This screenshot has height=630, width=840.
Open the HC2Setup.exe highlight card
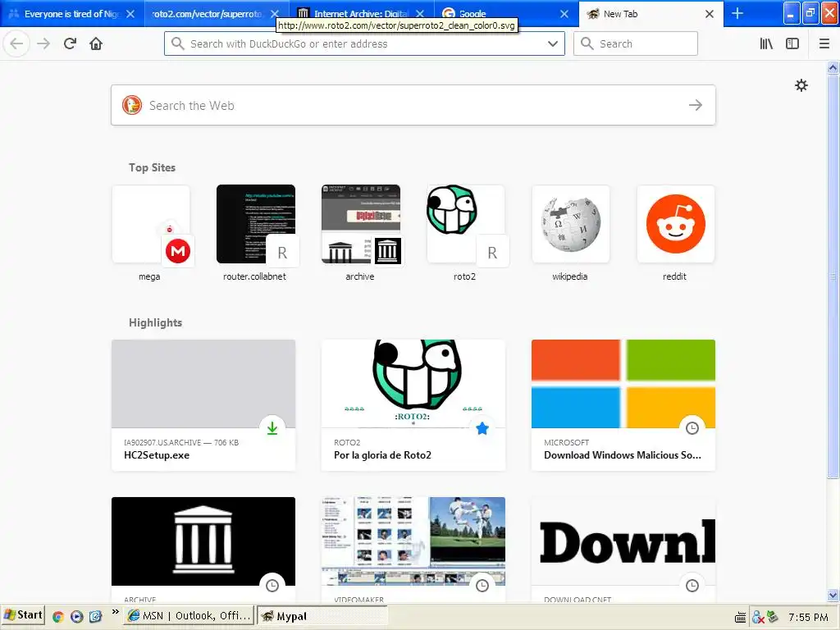[203, 405]
